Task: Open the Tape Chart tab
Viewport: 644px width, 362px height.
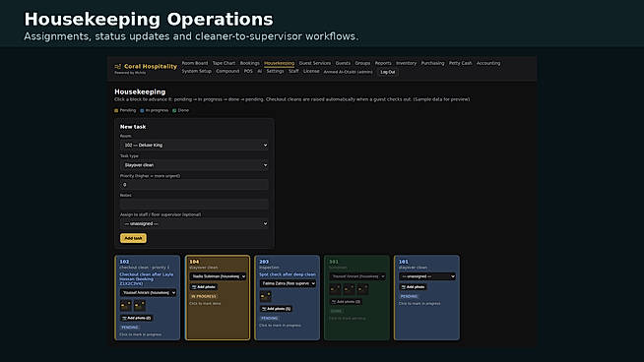Action: coord(224,63)
